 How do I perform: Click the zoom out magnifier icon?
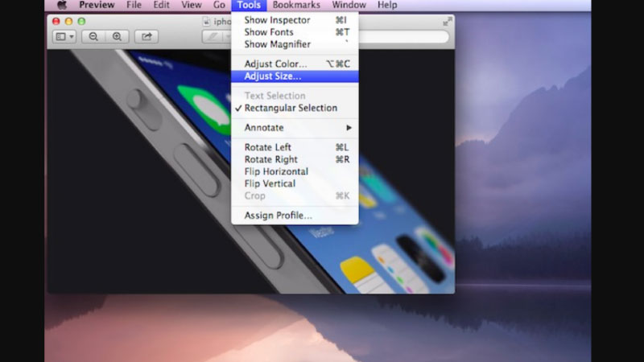tap(93, 36)
